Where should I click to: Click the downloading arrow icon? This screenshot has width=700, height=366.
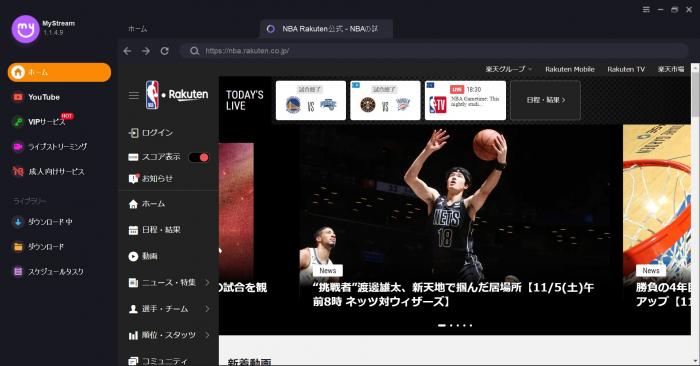[18, 222]
